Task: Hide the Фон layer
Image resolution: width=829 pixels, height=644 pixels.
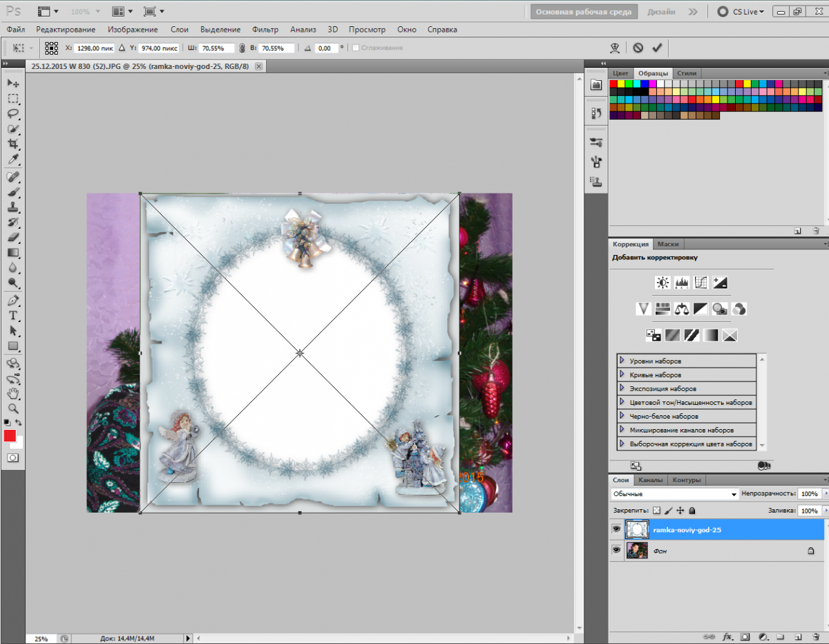Action: [616, 551]
